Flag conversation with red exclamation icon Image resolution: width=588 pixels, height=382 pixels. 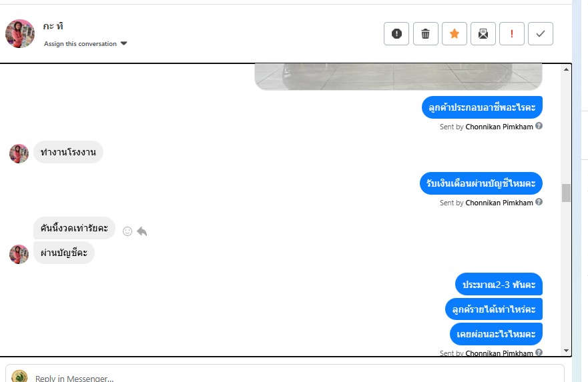[x=511, y=34]
